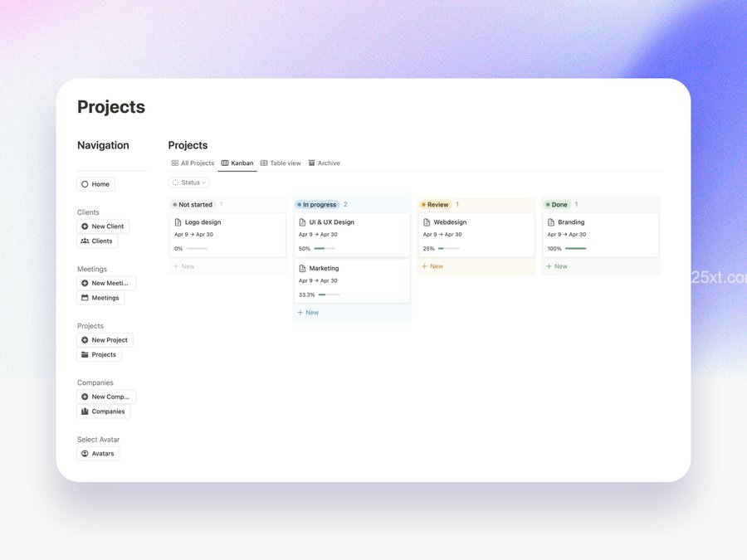
Task: Click the page icon on Webdesign card
Action: point(427,222)
